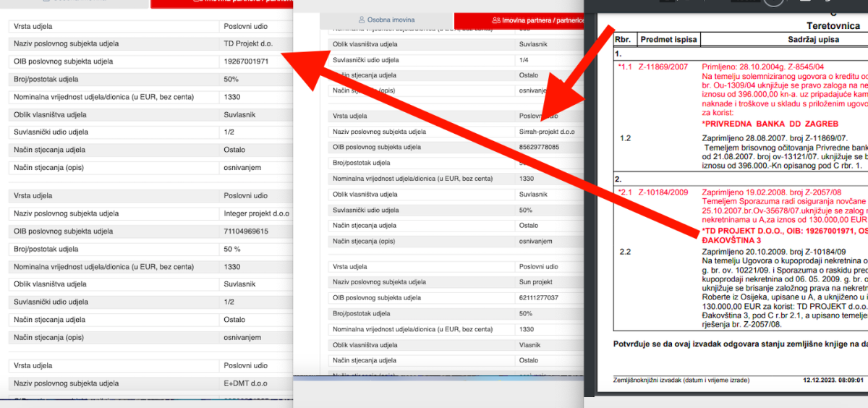Select 1330 nominal value under Sirrah-projekt d.o.o

point(527,178)
